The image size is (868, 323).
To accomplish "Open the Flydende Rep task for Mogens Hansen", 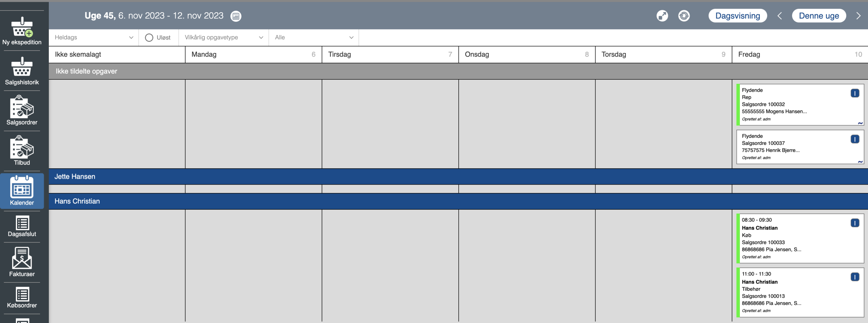I will point(800,104).
